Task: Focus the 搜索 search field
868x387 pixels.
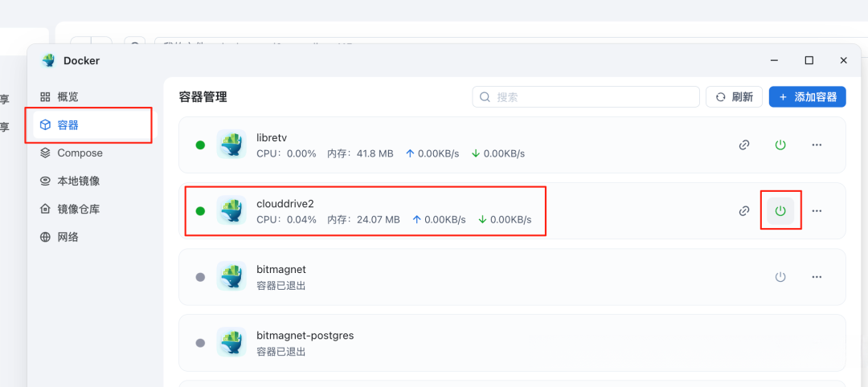Action: click(x=586, y=96)
